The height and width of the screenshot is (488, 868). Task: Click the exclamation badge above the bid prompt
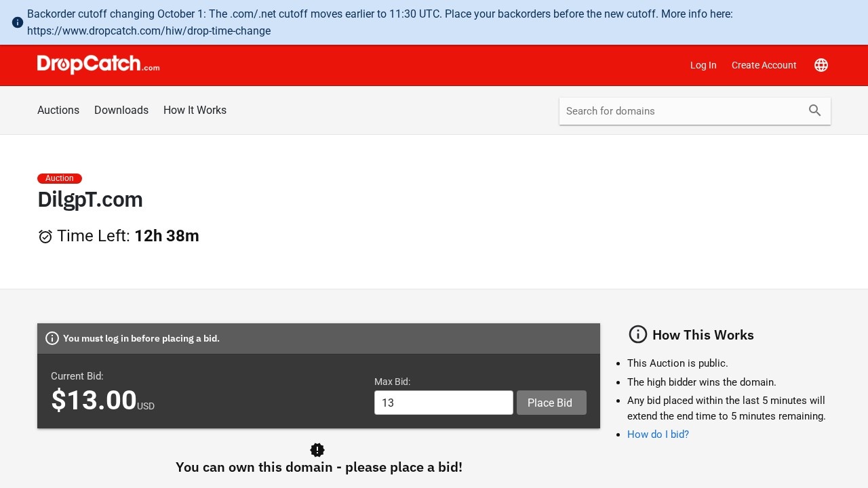317,450
